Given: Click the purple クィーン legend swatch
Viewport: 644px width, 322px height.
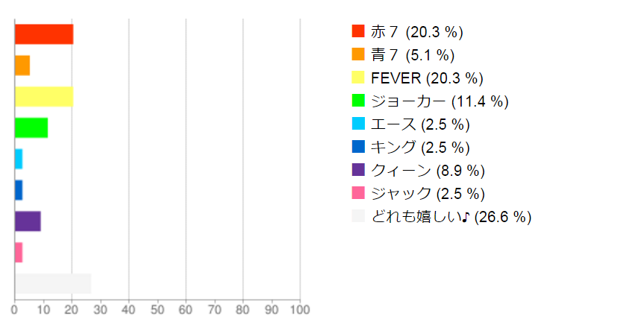Looking at the screenshot, I should (x=358, y=169).
